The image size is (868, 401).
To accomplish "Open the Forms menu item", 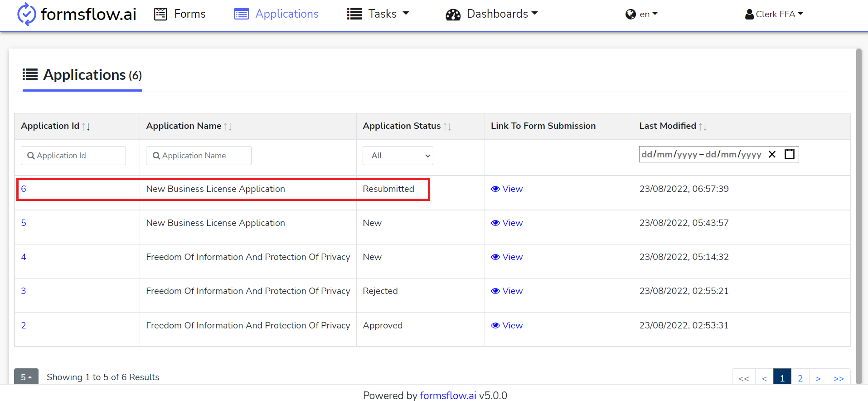I will tap(180, 14).
